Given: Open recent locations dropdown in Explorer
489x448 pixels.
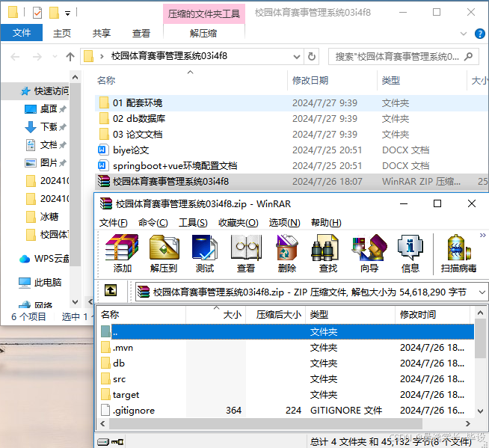Looking at the screenshot, I should tap(55, 57).
